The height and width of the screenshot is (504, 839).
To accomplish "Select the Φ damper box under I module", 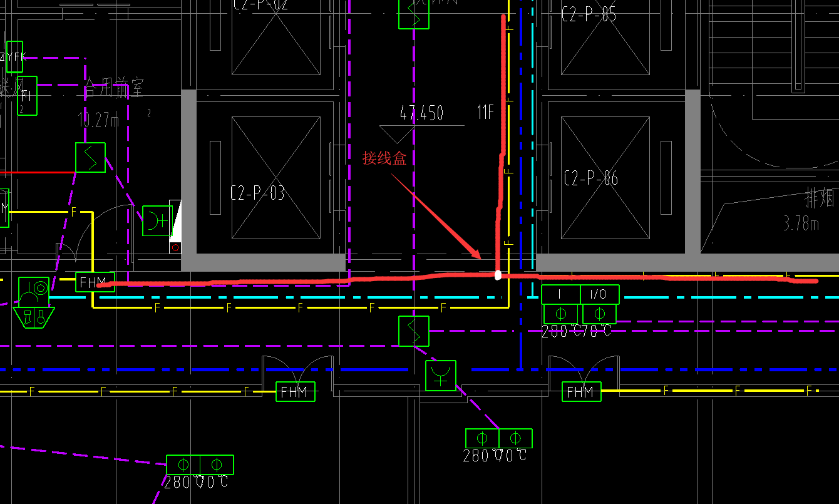I will [x=560, y=314].
